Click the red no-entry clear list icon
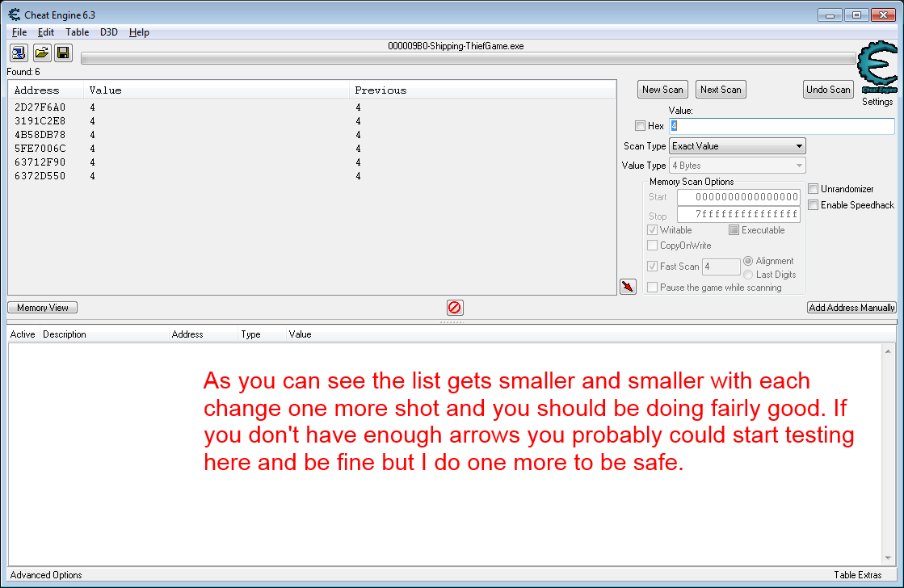The width and height of the screenshot is (904, 588). pos(455,307)
